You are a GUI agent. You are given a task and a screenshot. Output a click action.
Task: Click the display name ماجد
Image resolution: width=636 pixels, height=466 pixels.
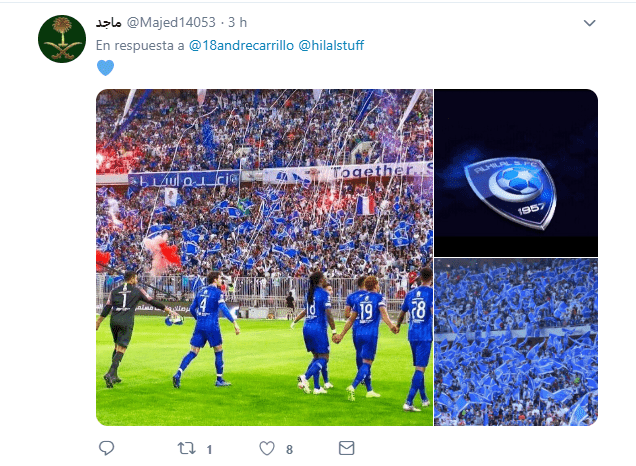tap(109, 22)
